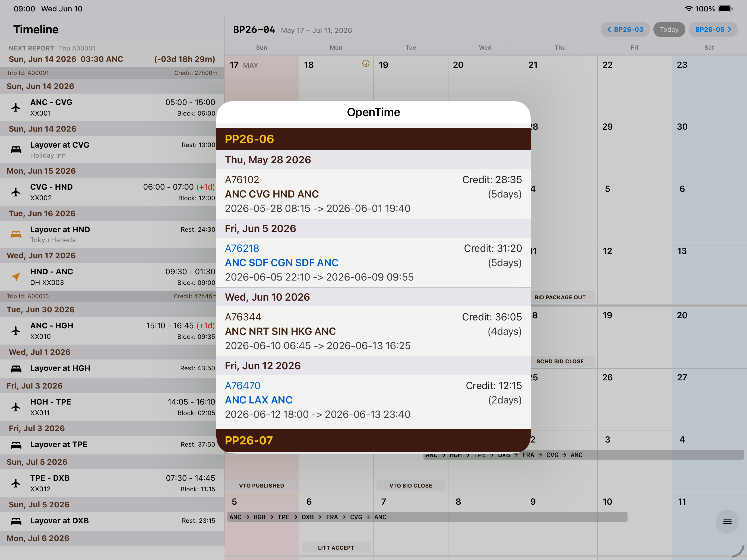The height and width of the screenshot is (560, 747).
Task: Tap the Mon, Jul 6 2026 date header
Action: 112,538
